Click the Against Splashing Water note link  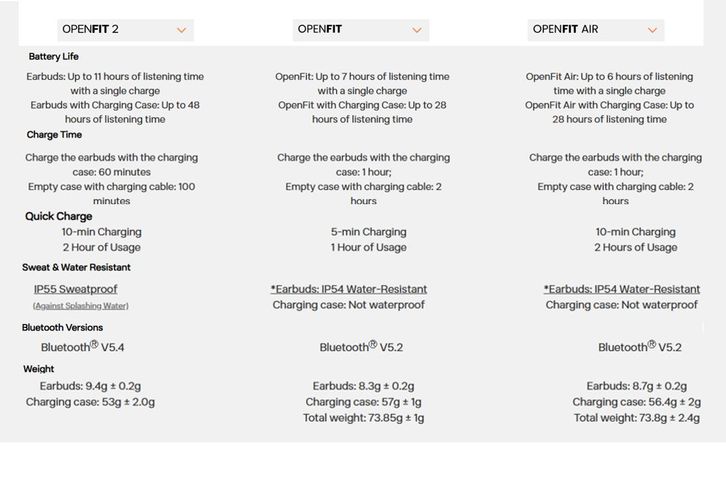[80, 305]
